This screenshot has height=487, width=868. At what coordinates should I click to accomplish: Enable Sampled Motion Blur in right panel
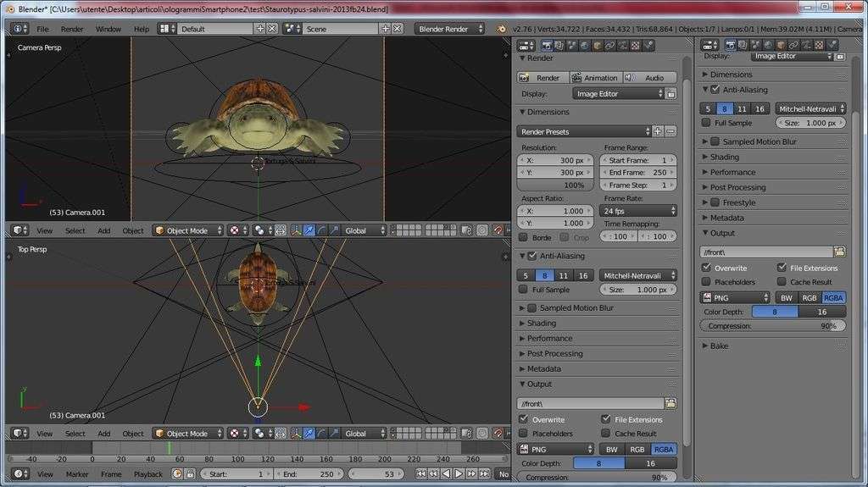(715, 141)
